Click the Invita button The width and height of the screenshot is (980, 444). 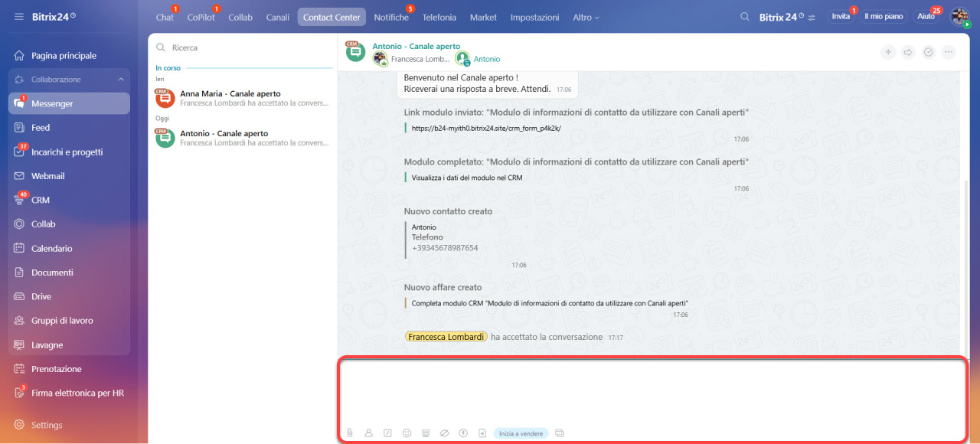[841, 16]
